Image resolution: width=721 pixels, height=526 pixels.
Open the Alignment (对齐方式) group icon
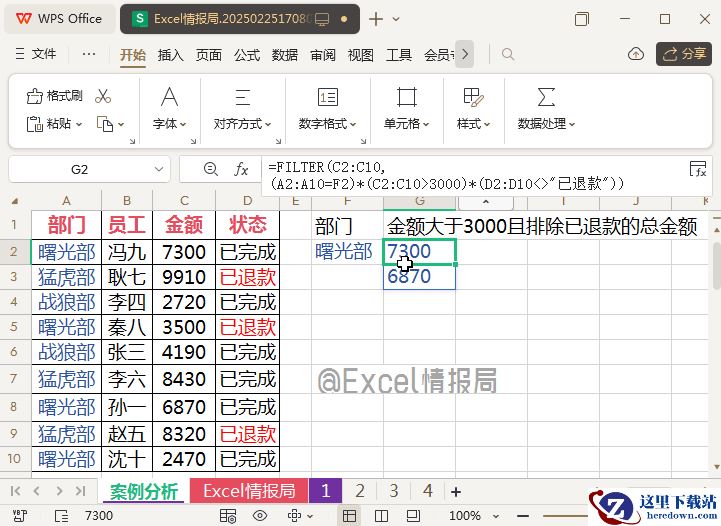coord(243,97)
